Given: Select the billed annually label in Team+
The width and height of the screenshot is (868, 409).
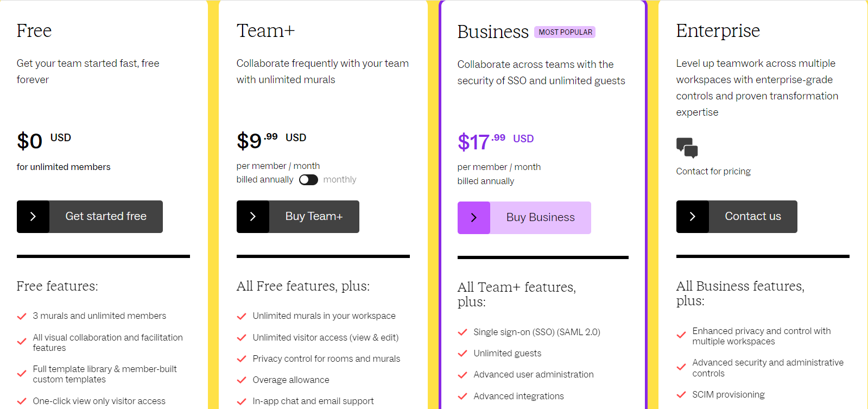Looking at the screenshot, I should [265, 180].
